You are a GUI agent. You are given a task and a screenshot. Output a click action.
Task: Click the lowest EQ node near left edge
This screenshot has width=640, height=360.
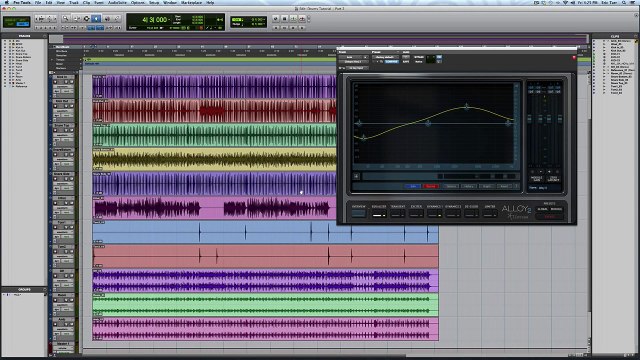point(363,138)
